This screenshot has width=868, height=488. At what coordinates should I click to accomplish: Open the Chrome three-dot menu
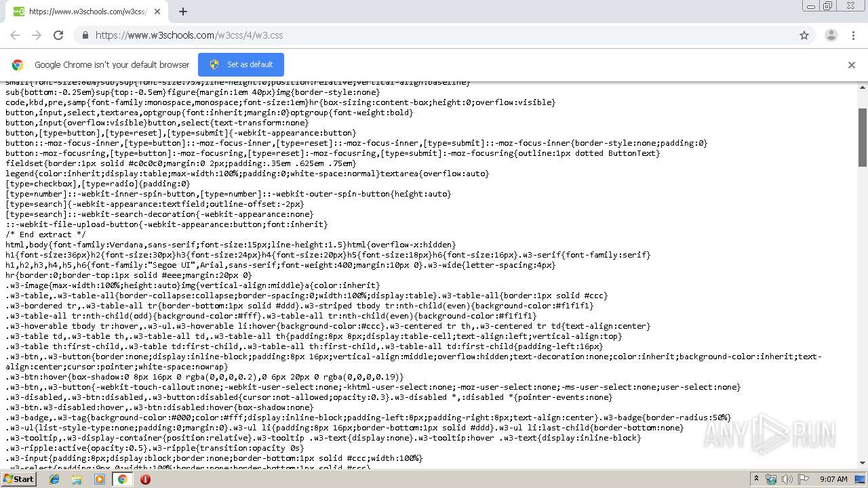coord(853,35)
